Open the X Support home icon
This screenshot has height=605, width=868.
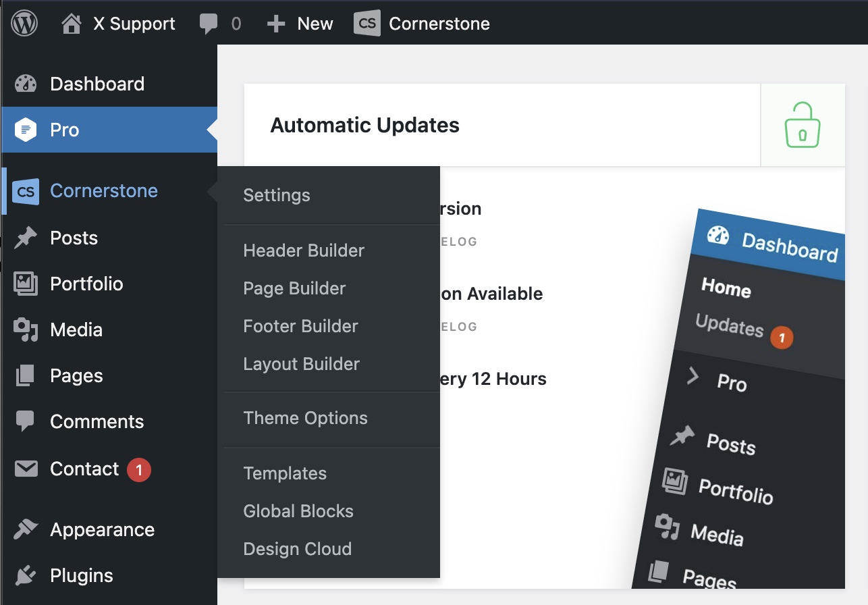(71, 24)
